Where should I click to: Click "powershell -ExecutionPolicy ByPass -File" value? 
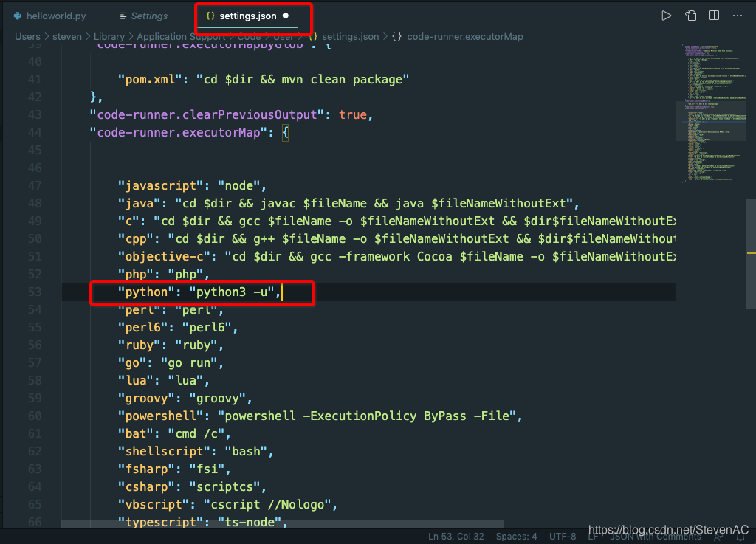tap(367, 416)
